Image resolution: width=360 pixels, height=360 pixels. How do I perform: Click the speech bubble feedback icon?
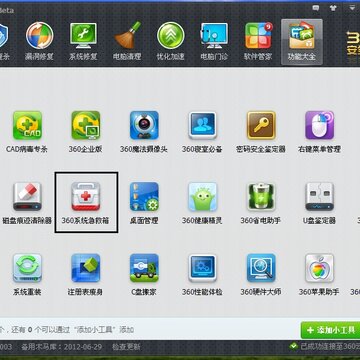[x=316, y=8]
